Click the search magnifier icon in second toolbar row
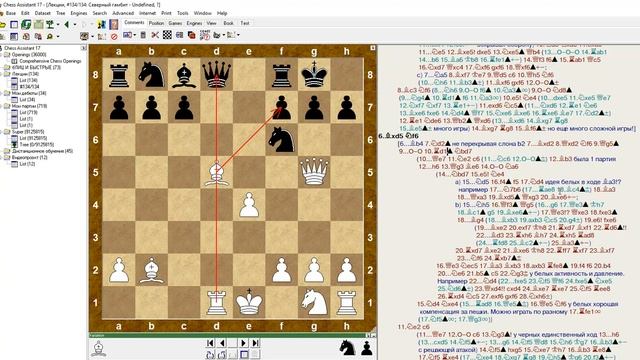Image resolution: width=640 pixels, height=360 pixels. 50,36
